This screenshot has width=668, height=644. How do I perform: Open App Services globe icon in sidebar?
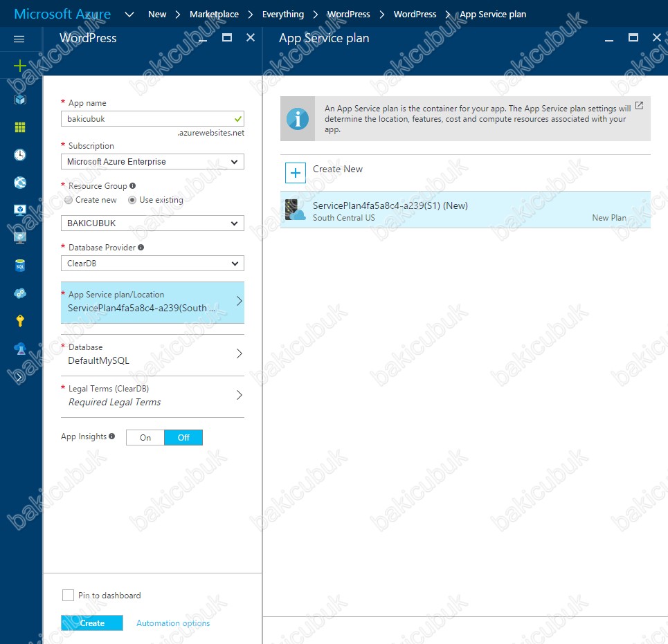coord(20,183)
